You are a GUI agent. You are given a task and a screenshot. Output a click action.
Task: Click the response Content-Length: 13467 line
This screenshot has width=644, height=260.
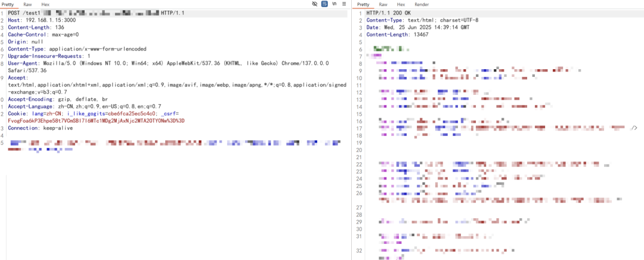[396, 34]
